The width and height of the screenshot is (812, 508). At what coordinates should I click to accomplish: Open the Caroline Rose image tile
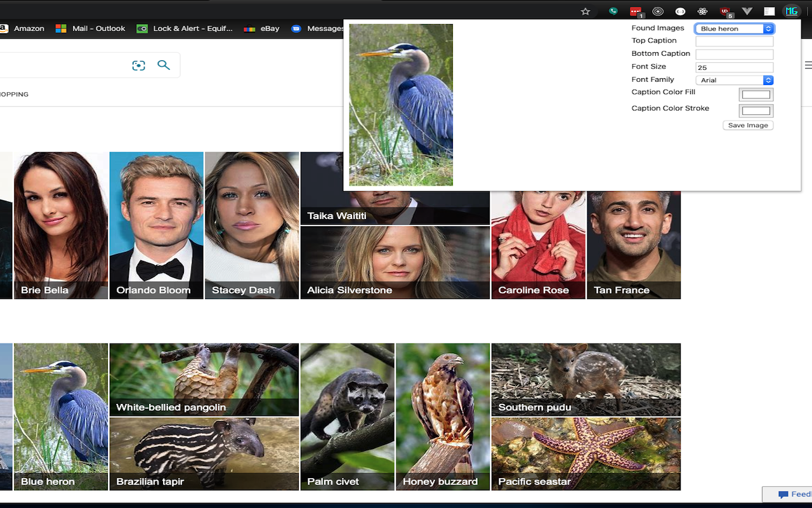click(x=539, y=244)
